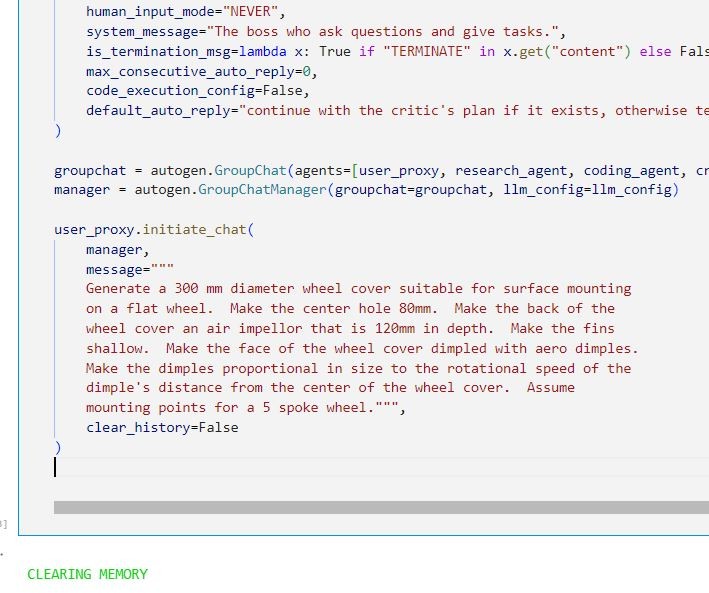The height and width of the screenshot is (593, 709).
Task: Click 'groupchat = autogen.GroupChat' line
Action: tap(381, 171)
